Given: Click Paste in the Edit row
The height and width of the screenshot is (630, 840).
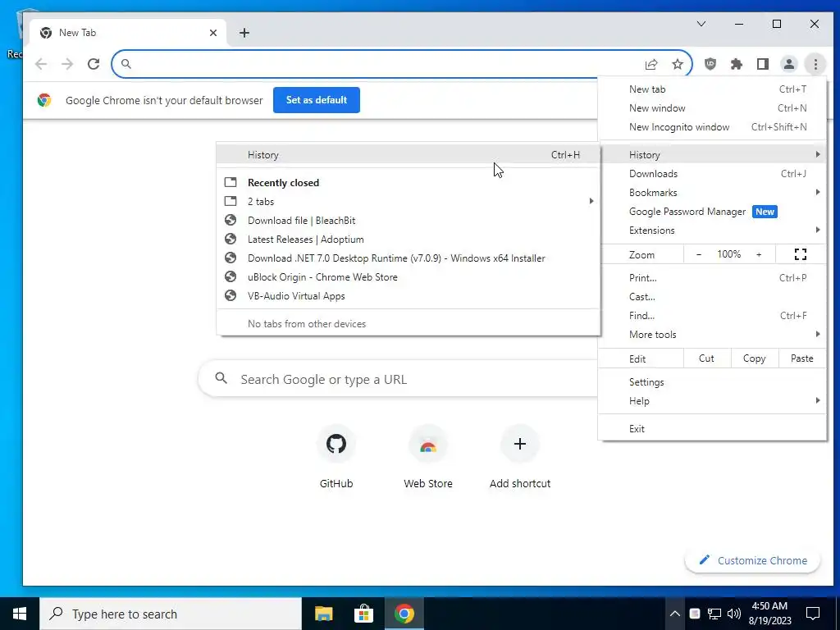Looking at the screenshot, I should tap(802, 358).
